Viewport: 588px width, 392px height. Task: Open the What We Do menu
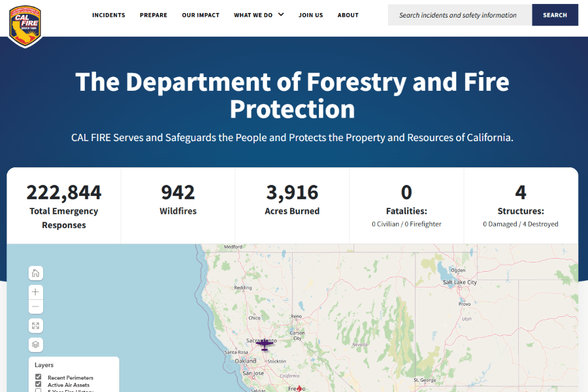click(x=253, y=15)
